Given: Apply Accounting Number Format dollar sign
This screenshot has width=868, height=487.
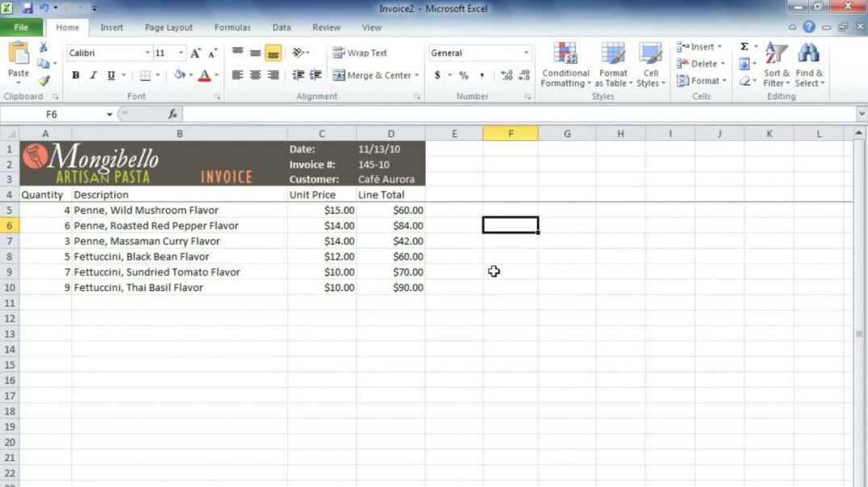Looking at the screenshot, I should pyautogui.click(x=437, y=75).
